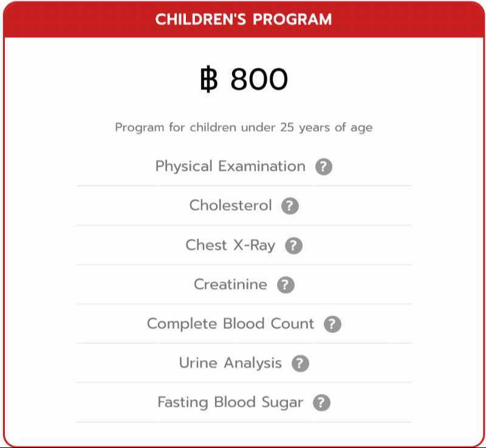Open Urine Analysis question mark icon
Screen dimensions: 486x448
(300, 364)
